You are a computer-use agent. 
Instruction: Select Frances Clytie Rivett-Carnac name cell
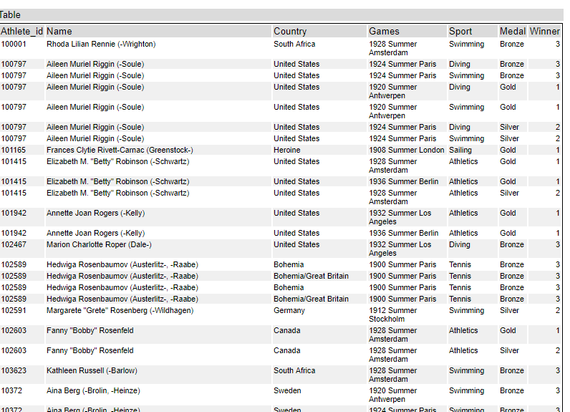[x=158, y=150]
